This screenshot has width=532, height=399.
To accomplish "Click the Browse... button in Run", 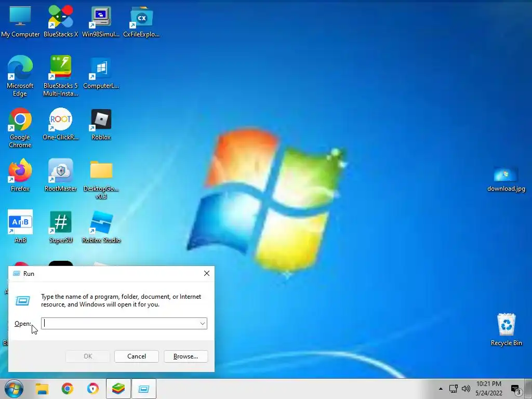I will [185, 356].
